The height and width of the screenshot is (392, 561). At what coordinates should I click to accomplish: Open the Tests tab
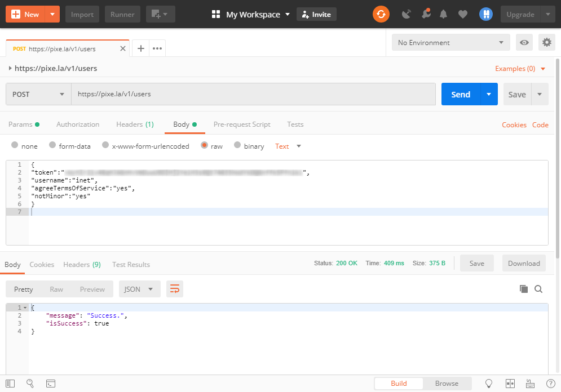(295, 124)
